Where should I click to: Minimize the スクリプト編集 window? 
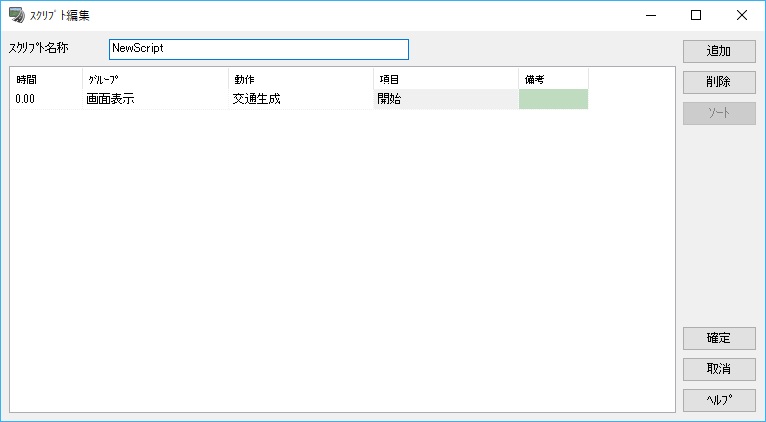point(651,15)
